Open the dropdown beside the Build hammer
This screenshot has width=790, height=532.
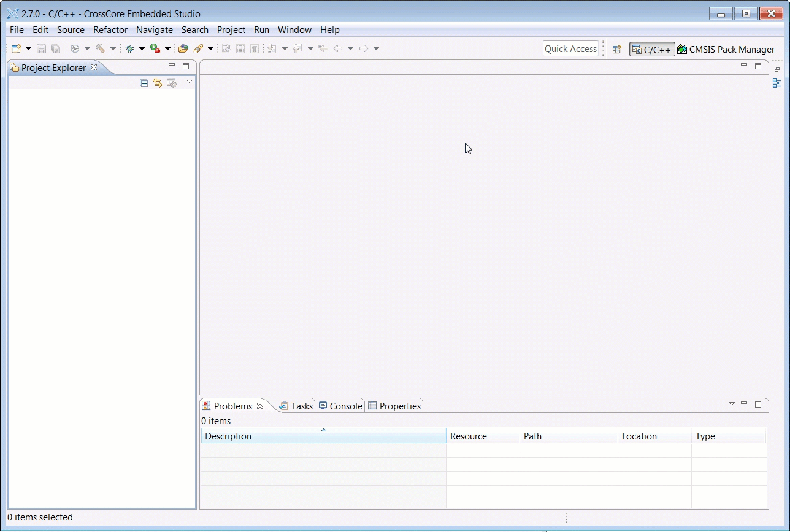click(113, 49)
